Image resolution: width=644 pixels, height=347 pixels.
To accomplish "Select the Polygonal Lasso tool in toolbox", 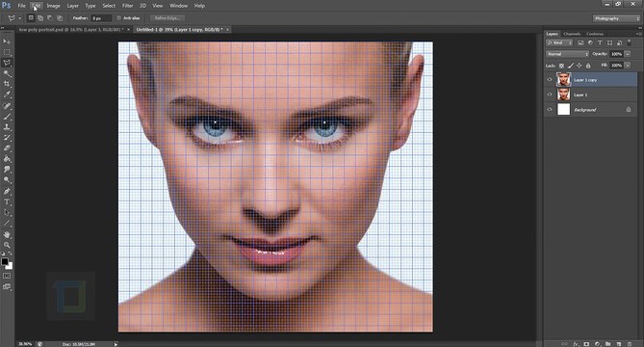I will [7, 63].
